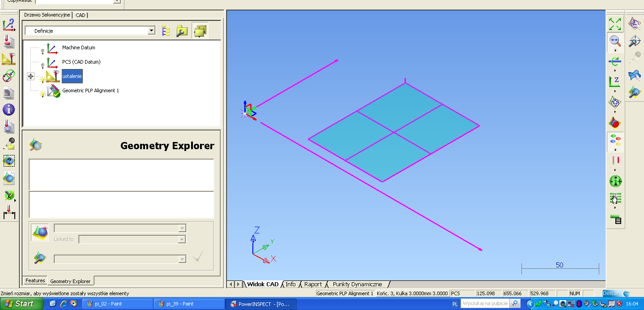This screenshot has height=310, width=644.
Task: Click the blue info circle icon in left toolbar
Action: point(9,109)
